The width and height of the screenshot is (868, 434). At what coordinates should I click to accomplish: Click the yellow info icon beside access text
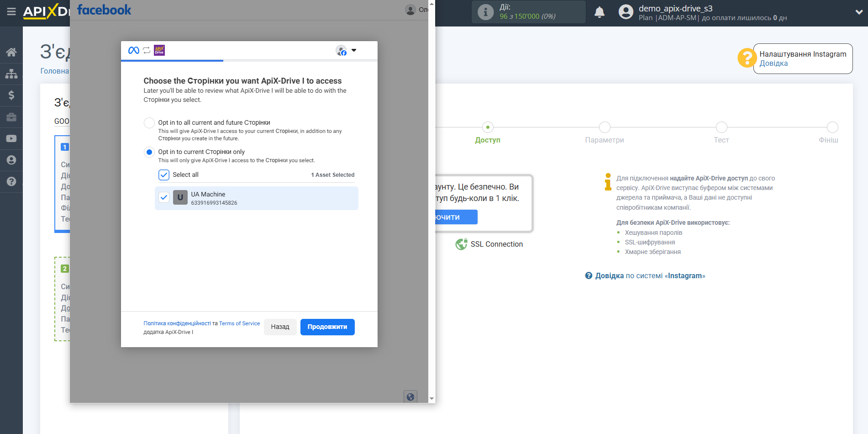[x=608, y=182]
